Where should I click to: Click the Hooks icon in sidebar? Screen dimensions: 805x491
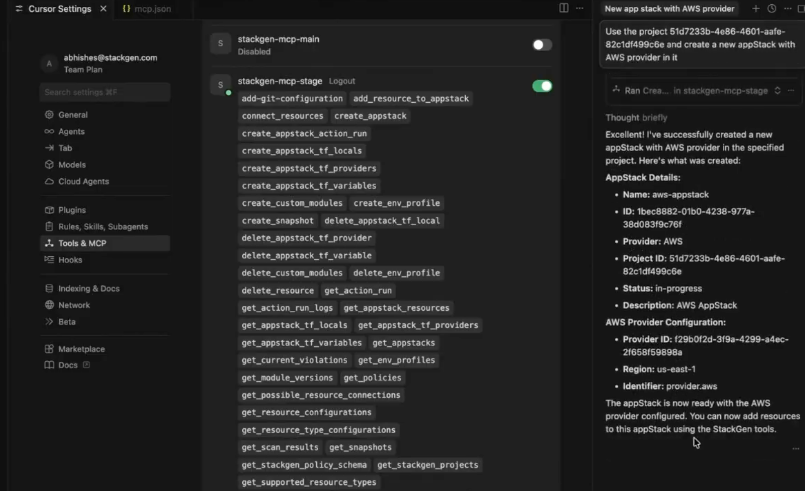pyautogui.click(x=49, y=260)
